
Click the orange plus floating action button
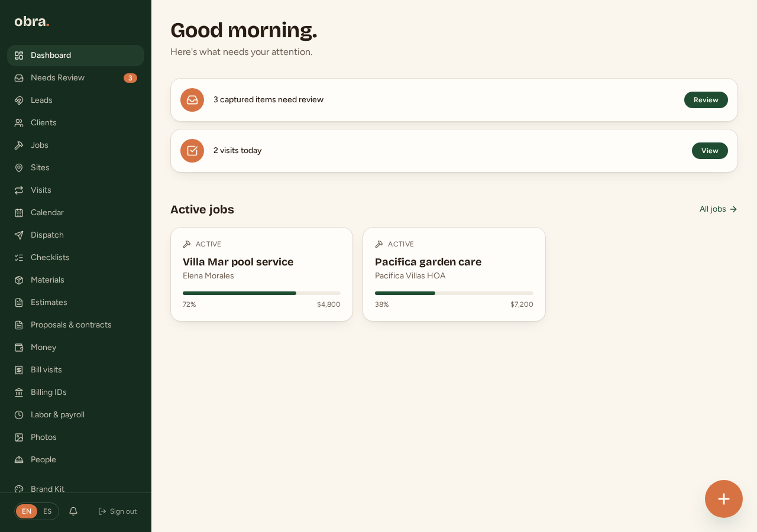coord(724,499)
